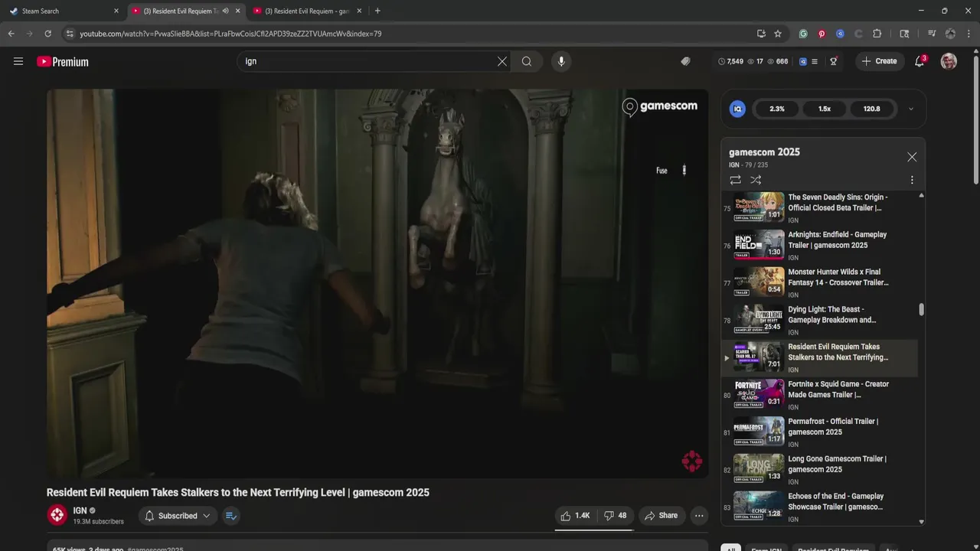The height and width of the screenshot is (551, 980).
Task: Open Chrome three-dot menu
Action: (x=969, y=34)
